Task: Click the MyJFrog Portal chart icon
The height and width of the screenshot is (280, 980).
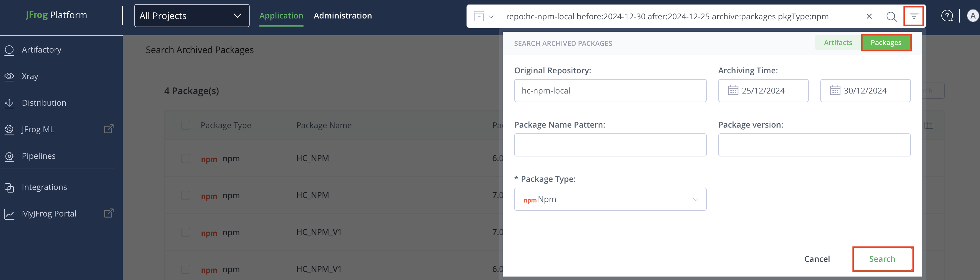Action: 9,214
